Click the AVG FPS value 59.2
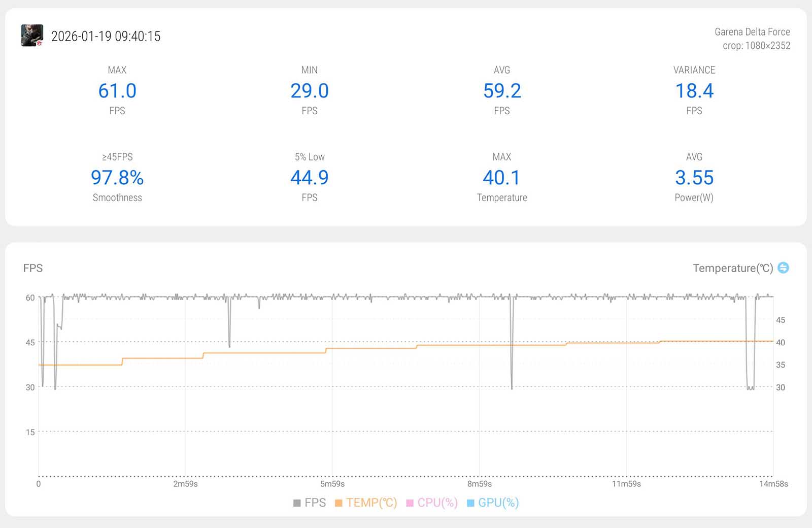The height and width of the screenshot is (528, 812). 502,91
